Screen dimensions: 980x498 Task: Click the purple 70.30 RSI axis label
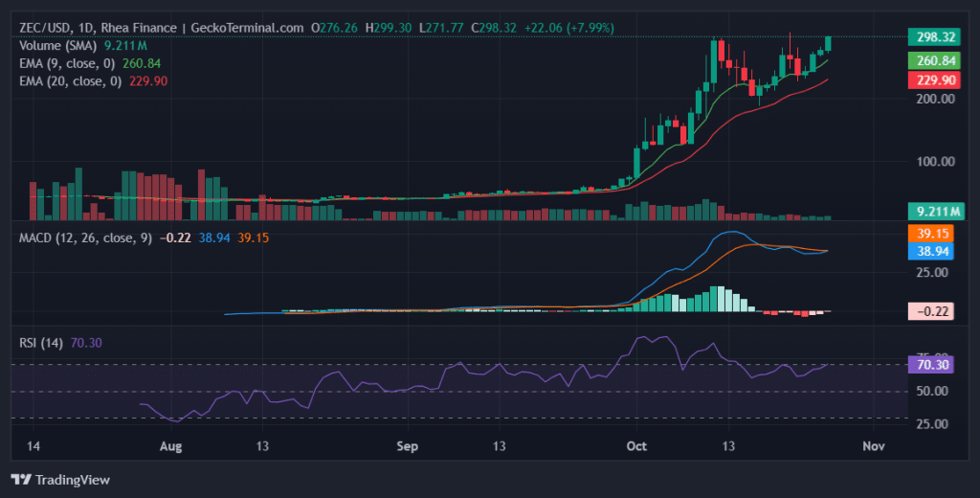[x=930, y=365]
